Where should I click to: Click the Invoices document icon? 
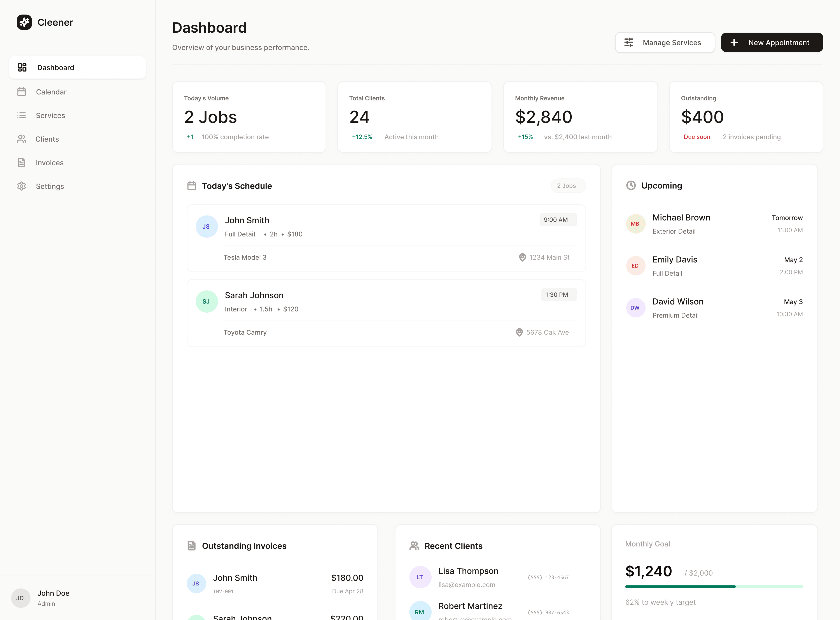coord(22,163)
